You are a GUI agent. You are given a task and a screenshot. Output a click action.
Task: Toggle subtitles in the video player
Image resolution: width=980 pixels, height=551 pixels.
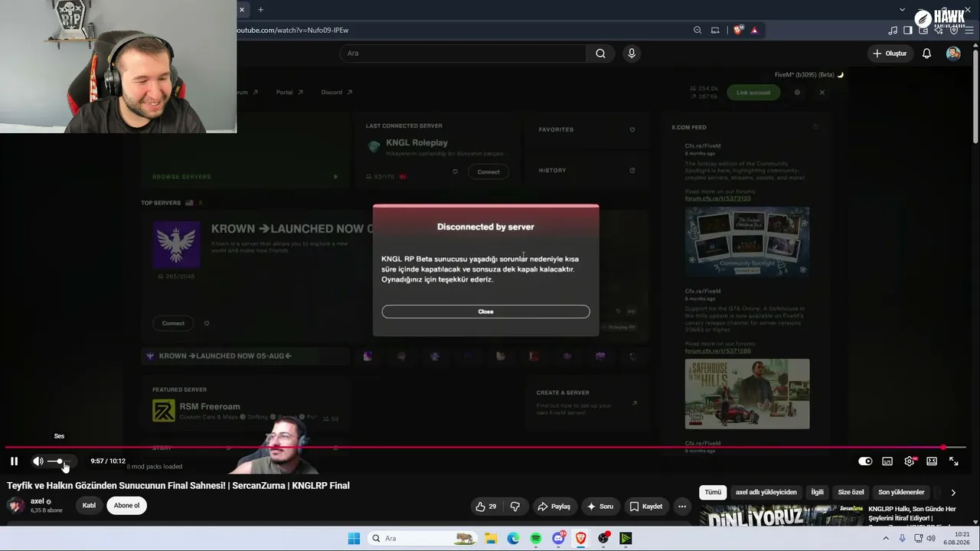(887, 461)
